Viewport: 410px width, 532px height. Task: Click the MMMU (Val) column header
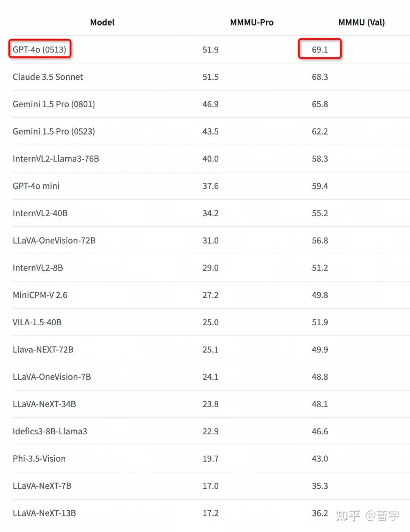pos(361,22)
